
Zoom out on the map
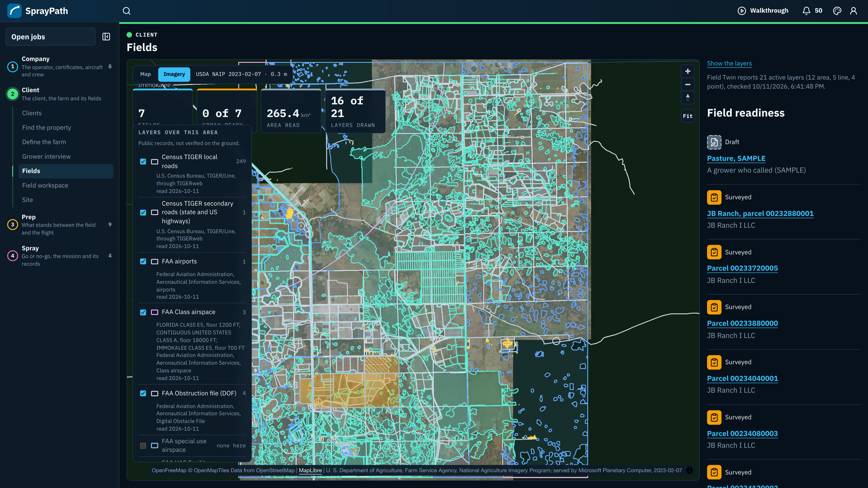[x=688, y=84]
